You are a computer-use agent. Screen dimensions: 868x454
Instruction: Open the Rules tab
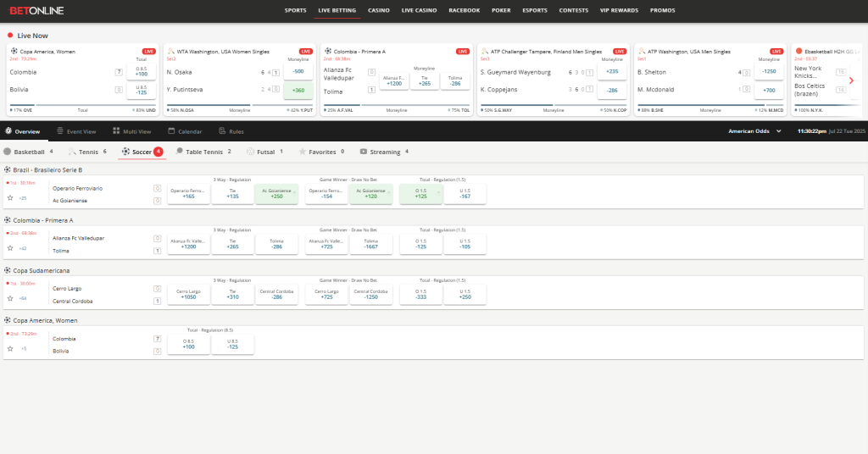[x=231, y=131]
